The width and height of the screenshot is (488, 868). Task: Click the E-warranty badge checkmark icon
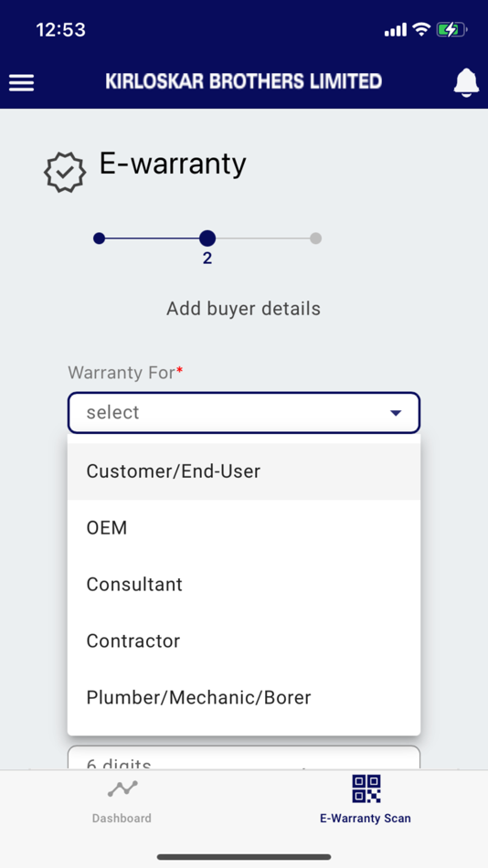pyautogui.click(x=65, y=172)
